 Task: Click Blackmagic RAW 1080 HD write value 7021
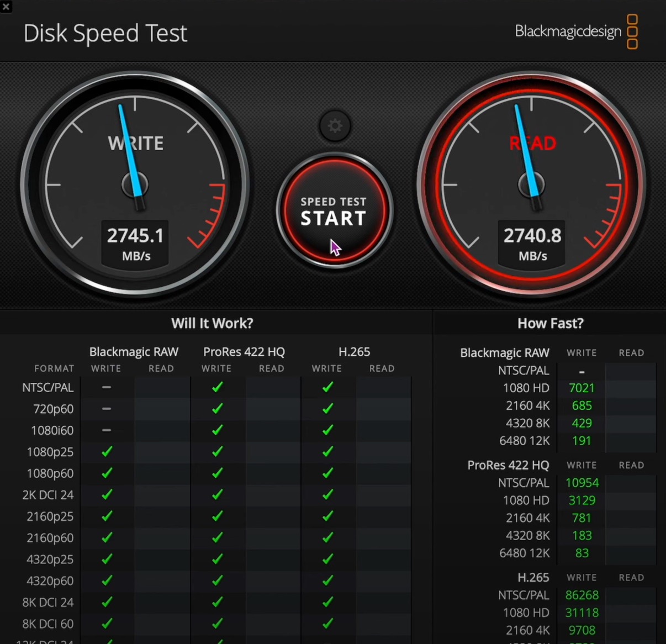[x=582, y=388]
